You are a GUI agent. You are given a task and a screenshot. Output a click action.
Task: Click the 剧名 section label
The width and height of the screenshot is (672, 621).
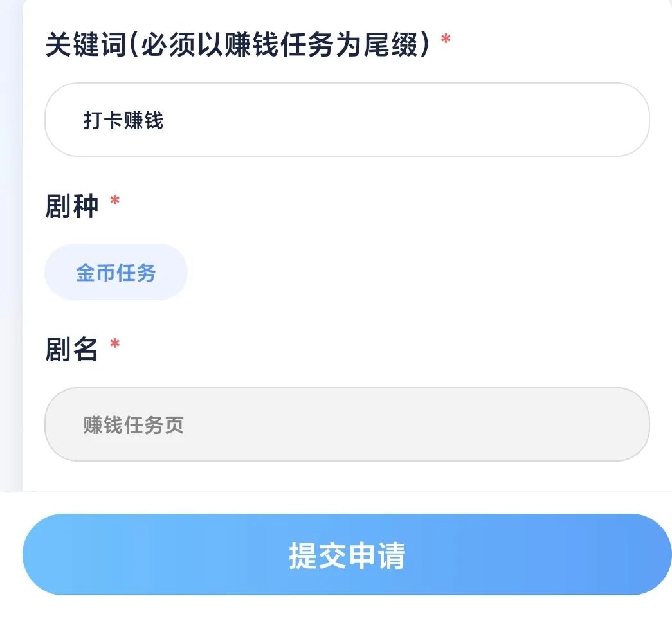72,349
